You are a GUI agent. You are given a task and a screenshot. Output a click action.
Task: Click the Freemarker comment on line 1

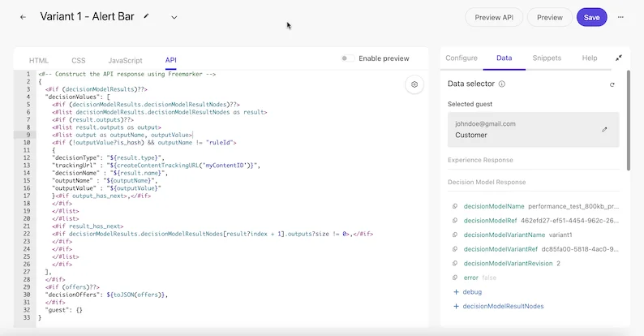click(x=127, y=74)
